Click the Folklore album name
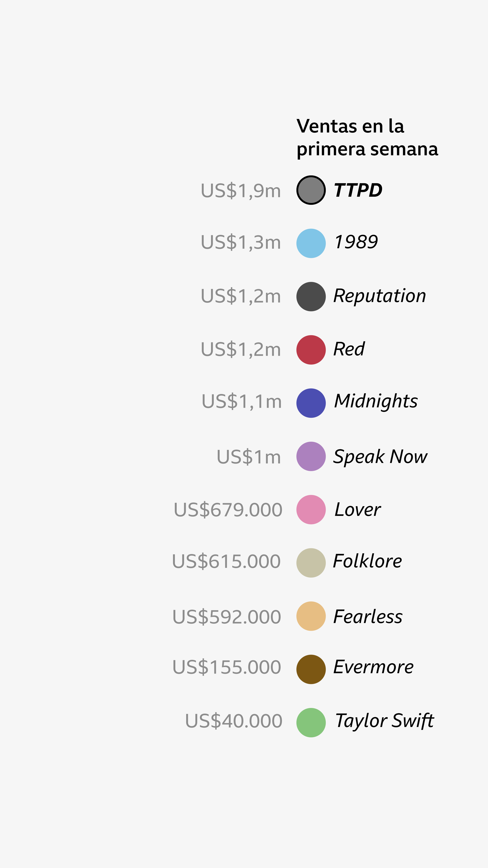 pos(367,561)
